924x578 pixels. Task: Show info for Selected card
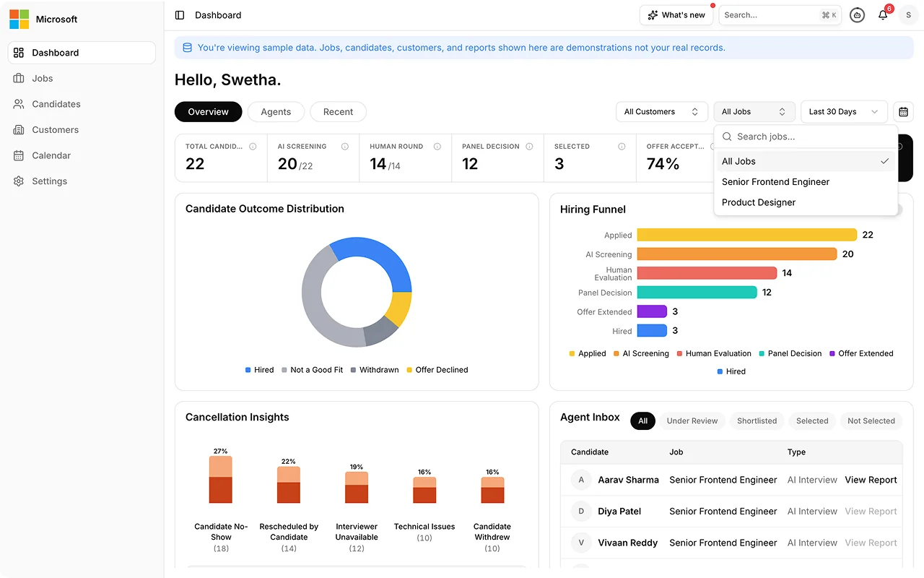(x=622, y=147)
